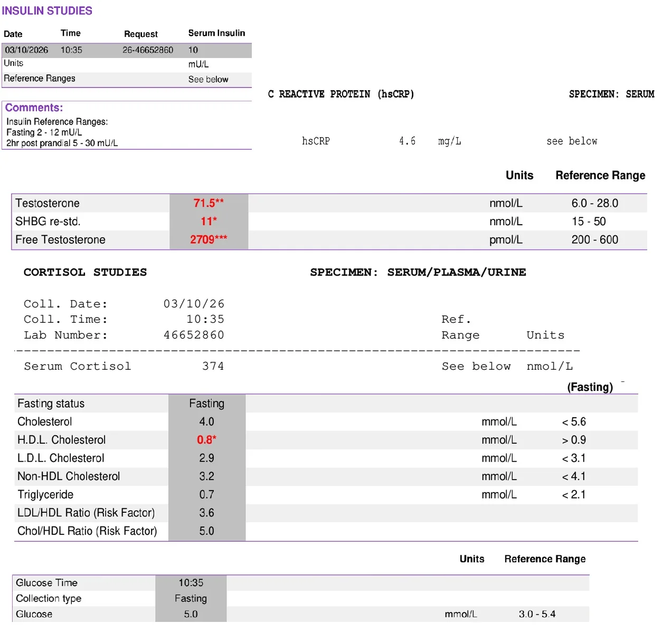
Task: Click the Fasting status value cell
Action: pyautogui.click(x=206, y=404)
